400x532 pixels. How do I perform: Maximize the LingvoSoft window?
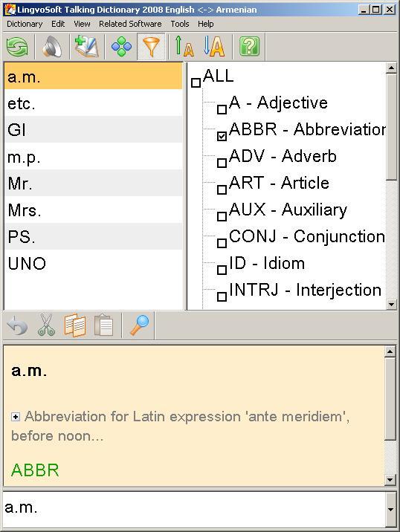pyautogui.click(x=376, y=10)
